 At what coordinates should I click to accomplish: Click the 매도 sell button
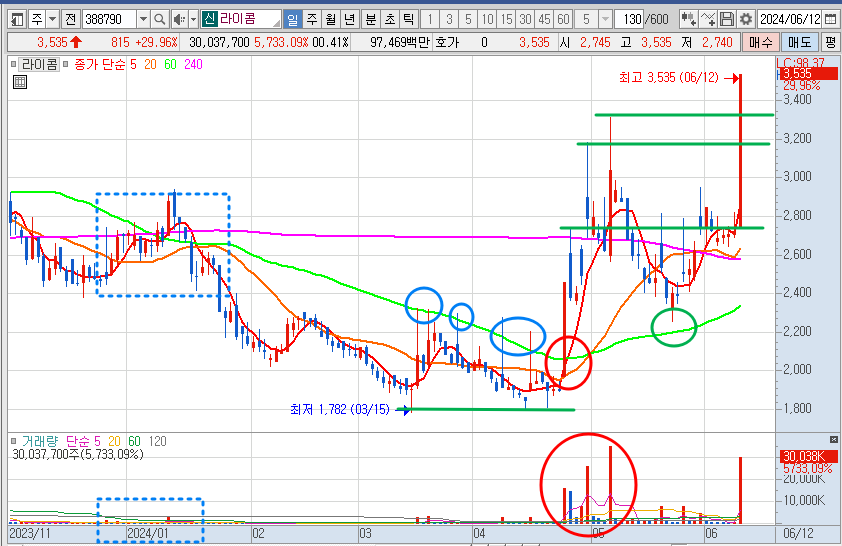pos(800,42)
